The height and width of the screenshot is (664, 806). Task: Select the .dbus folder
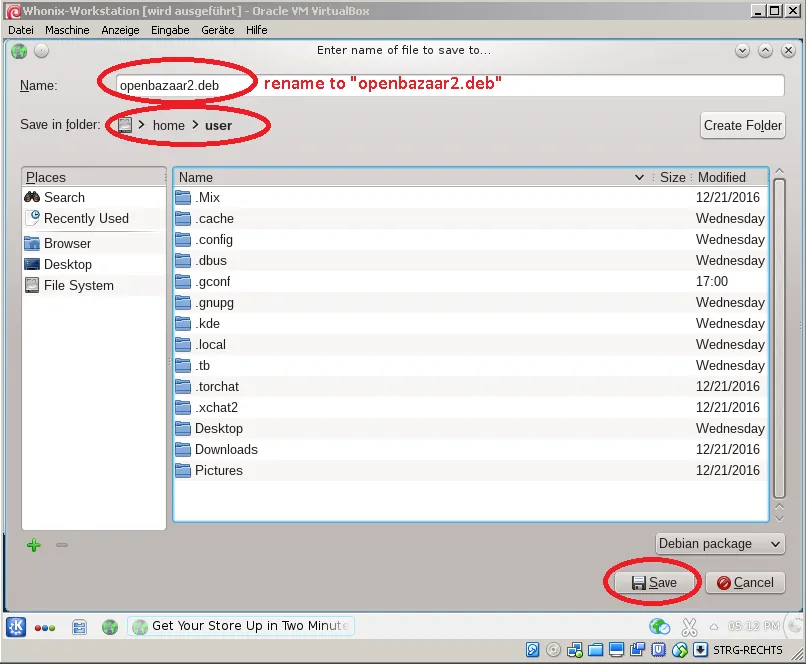tap(471, 261)
